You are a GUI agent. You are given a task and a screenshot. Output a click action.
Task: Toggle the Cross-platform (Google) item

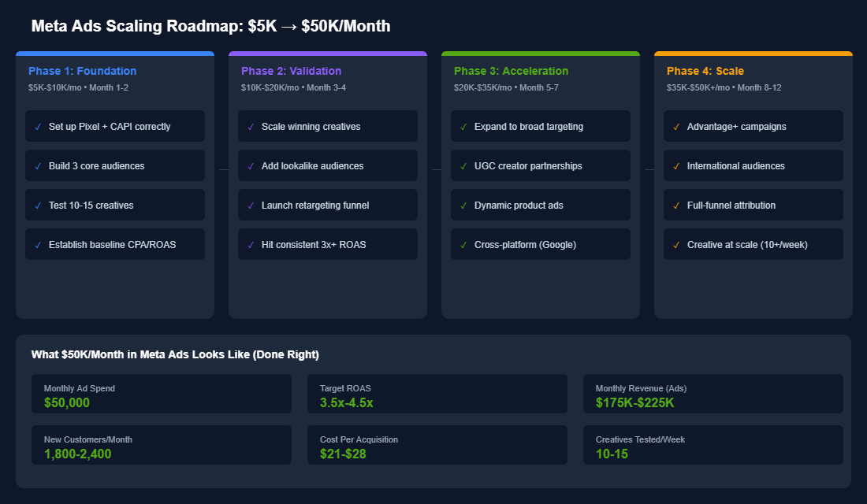[x=540, y=244]
